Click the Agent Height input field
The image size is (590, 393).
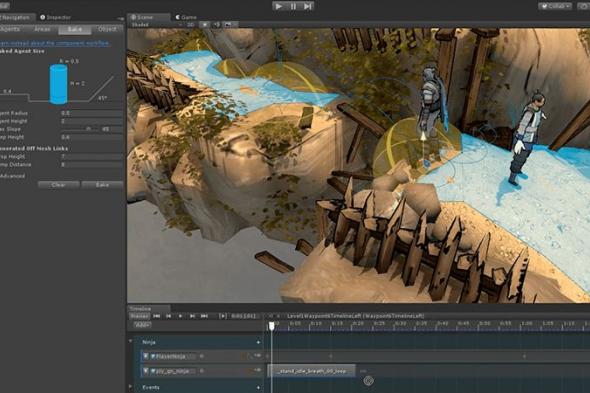92,121
